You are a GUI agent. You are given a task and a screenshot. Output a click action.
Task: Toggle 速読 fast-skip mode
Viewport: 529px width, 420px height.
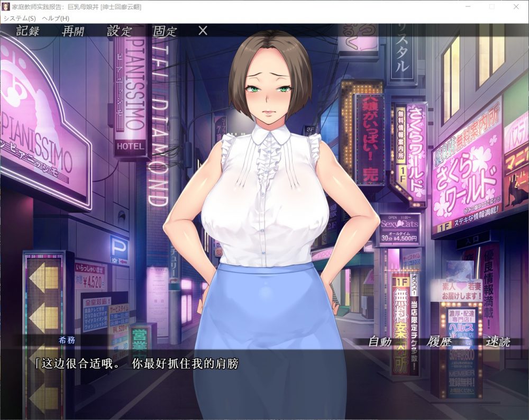[498, 342]
